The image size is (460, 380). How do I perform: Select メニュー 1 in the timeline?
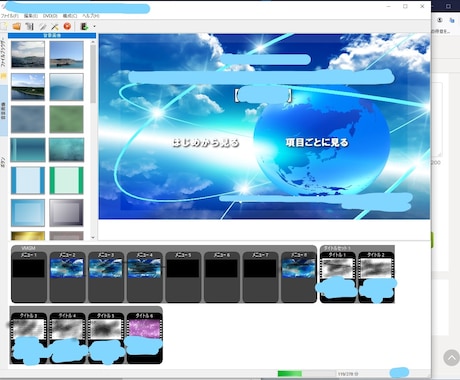tap(29, 277)
